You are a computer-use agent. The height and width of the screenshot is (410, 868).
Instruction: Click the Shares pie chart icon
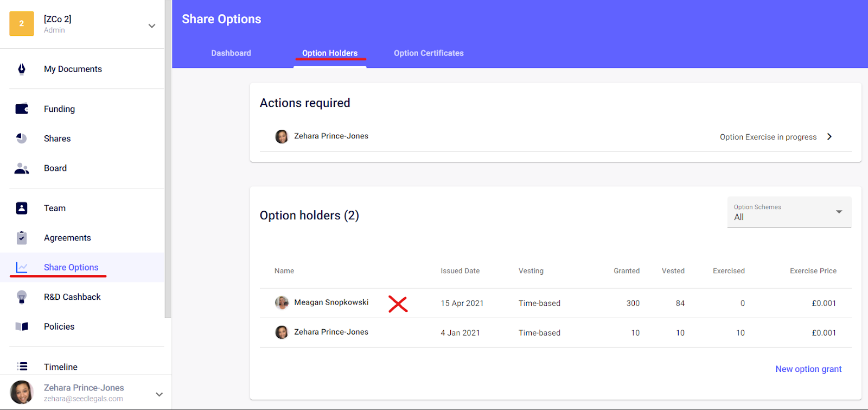click(22, 138)
